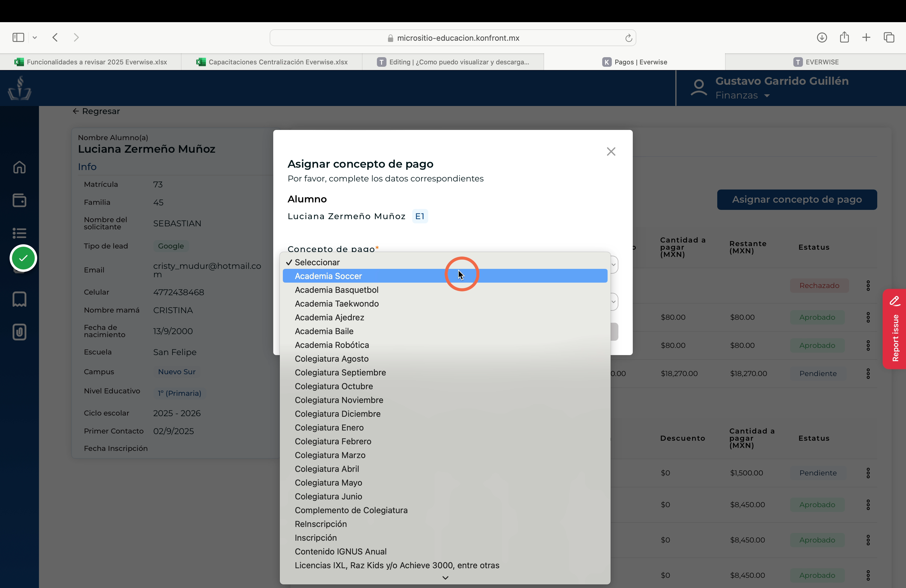
Task: Click the Asignar concepto de pago button
Action: click(x=797, y=200)
